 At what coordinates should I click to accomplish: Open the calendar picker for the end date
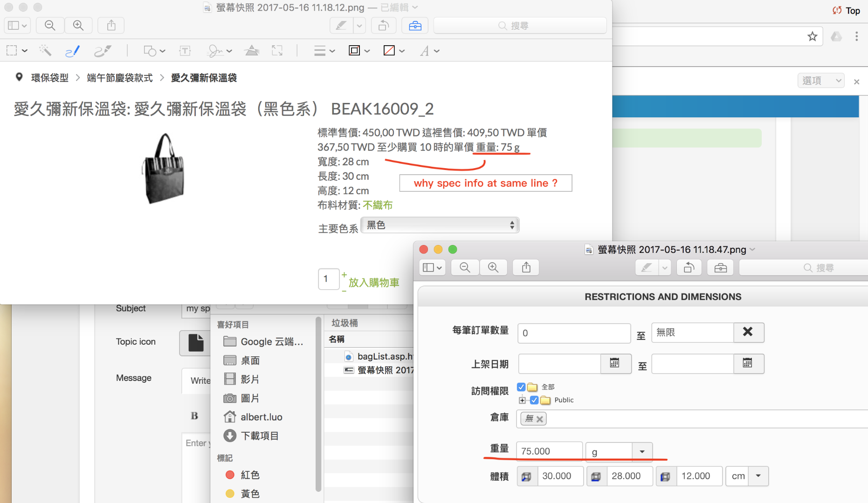tap(748, 363)
